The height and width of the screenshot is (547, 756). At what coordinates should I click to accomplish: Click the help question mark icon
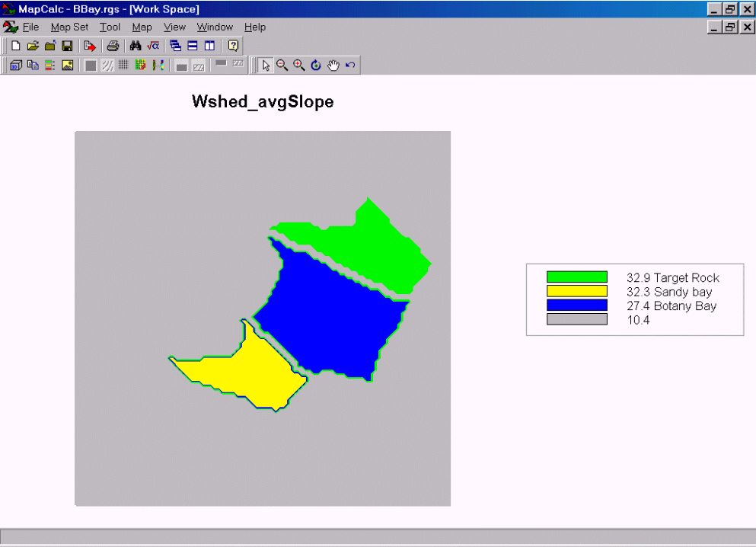233,46
